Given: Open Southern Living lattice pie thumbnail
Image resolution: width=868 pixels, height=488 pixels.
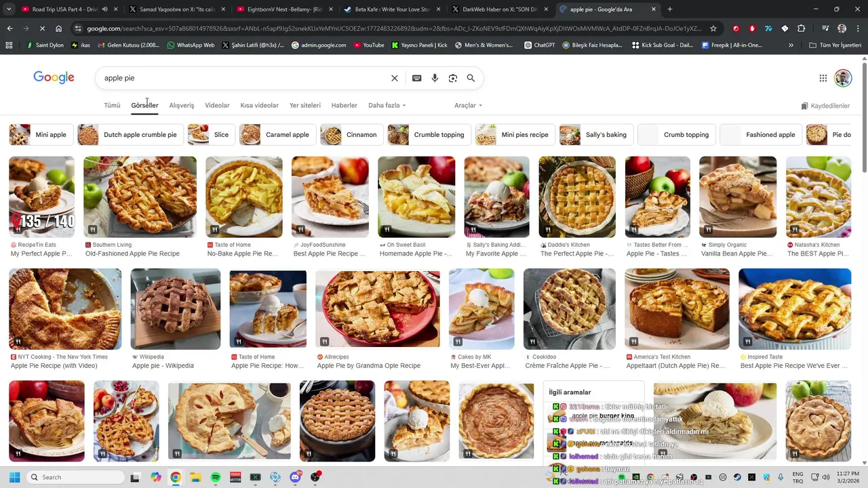Looking at the screenshot, I should [x=140, y=197].
